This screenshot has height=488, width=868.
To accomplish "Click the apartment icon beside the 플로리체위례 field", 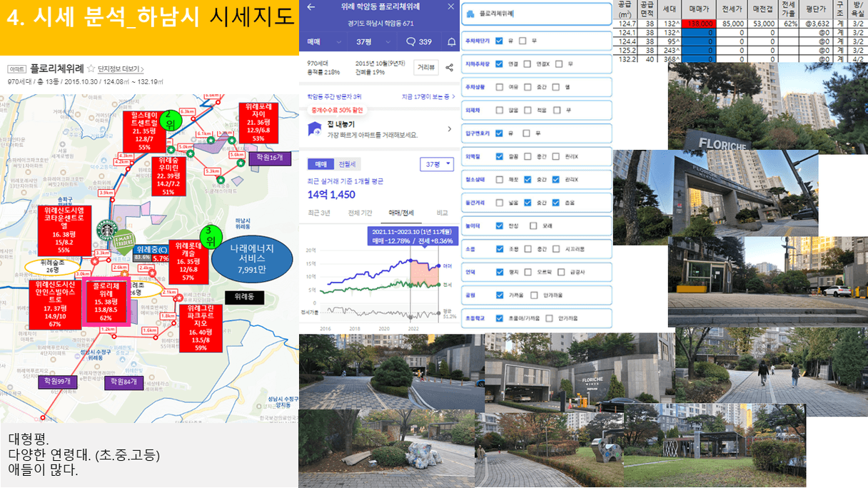I will point(471,14).
